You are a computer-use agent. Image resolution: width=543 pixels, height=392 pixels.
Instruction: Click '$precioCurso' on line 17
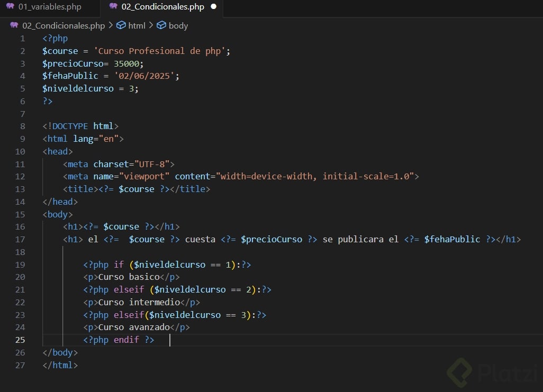(271, 239)
